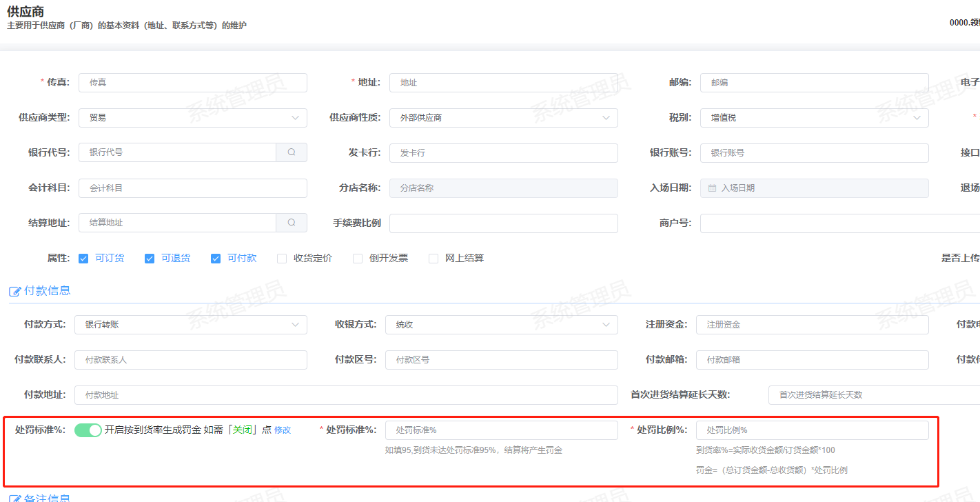
Task: Open the 供应商类型 dropdown
Action: (193, 118)
